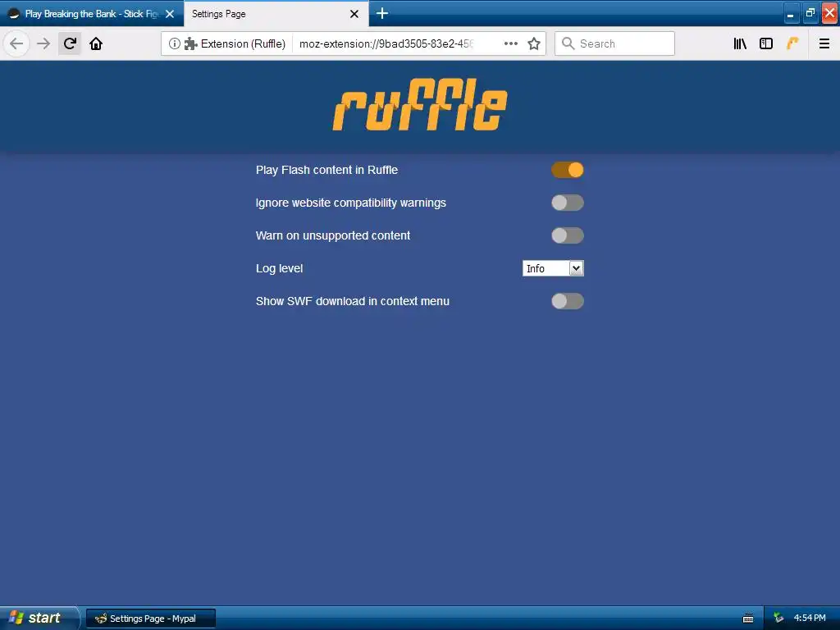
Task: Click the search magnifier icon
Action: pos(568,43)
